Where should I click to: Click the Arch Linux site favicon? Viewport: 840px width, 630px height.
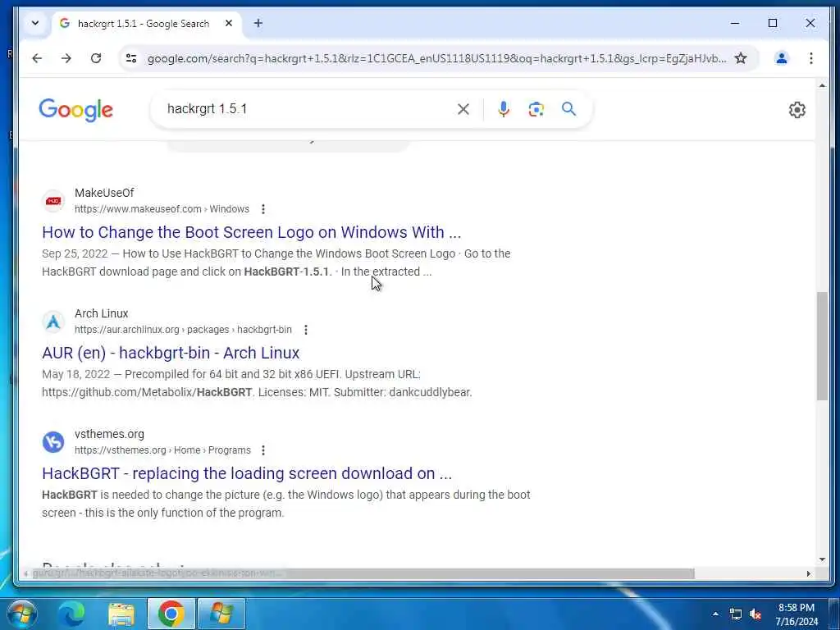[53, 322]
